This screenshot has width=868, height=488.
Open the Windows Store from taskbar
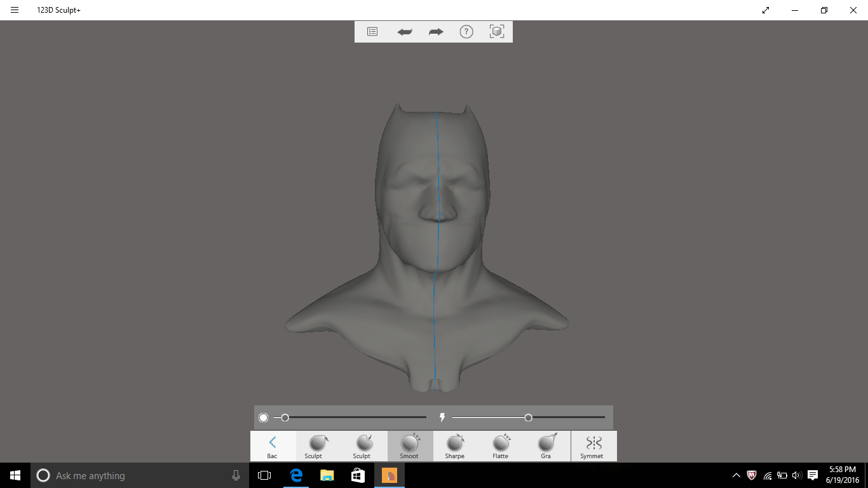[x=358, y=475]
